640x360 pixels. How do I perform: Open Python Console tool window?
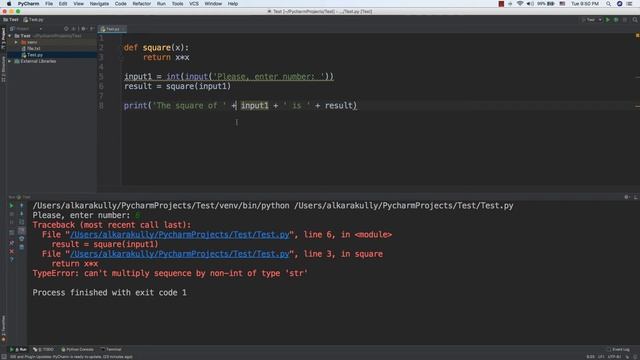pyautogui.click(x=77, y=349)
